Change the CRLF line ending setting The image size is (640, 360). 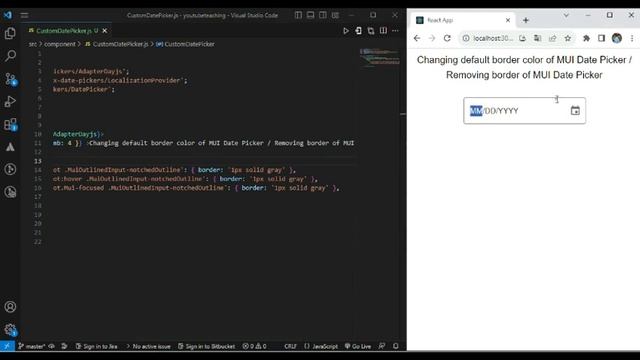pyautogui.click(x=290, y=346)
